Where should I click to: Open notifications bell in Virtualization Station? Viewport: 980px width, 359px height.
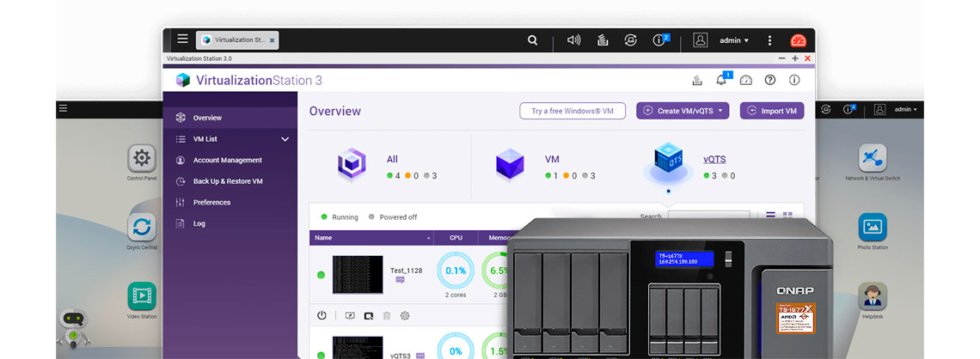(721, 80)
